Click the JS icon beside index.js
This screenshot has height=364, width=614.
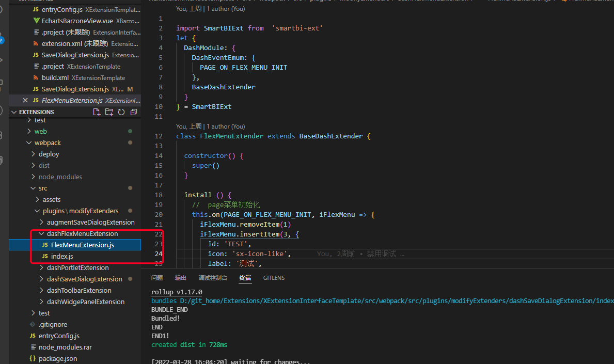tap(45, 256)
